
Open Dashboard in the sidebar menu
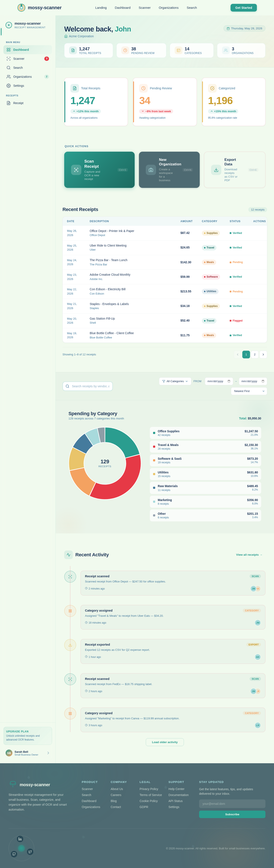pos(28,49)
